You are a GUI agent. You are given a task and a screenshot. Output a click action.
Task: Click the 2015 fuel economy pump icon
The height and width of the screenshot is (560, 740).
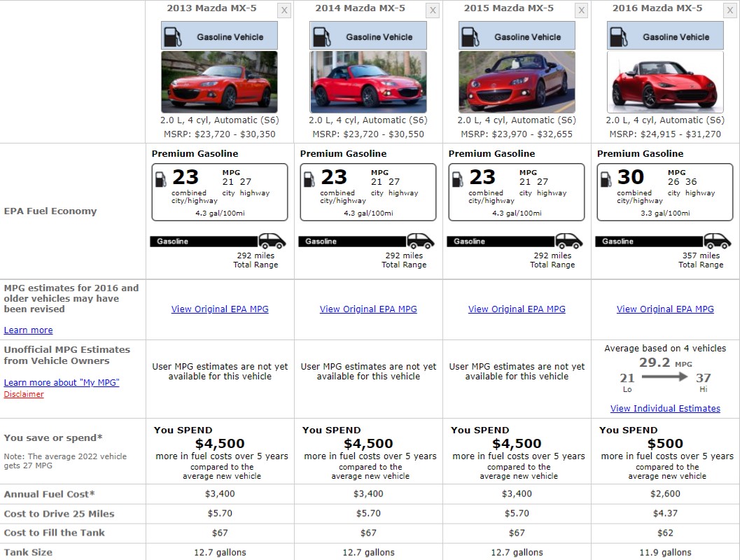pyautogui.click(x=458, y=179)
